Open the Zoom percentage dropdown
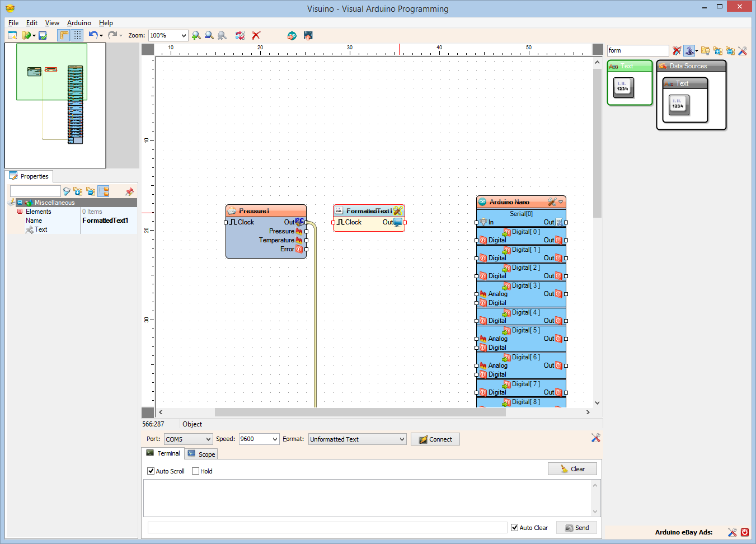 click(x=184, y=35)
